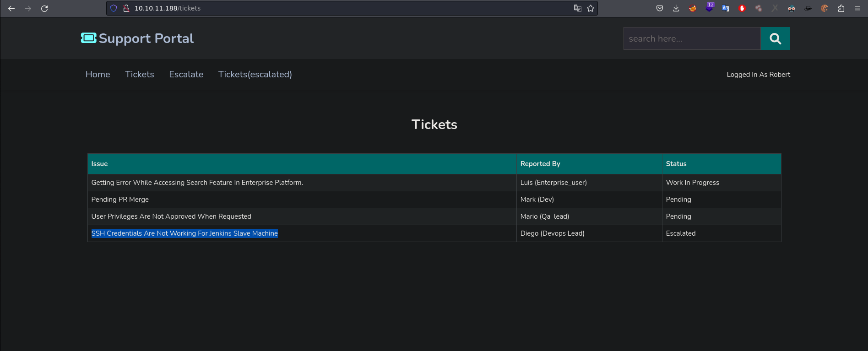Click the Tickets navigation link
Viewport: 868px width, 351px height.
(x=139, y=74)
